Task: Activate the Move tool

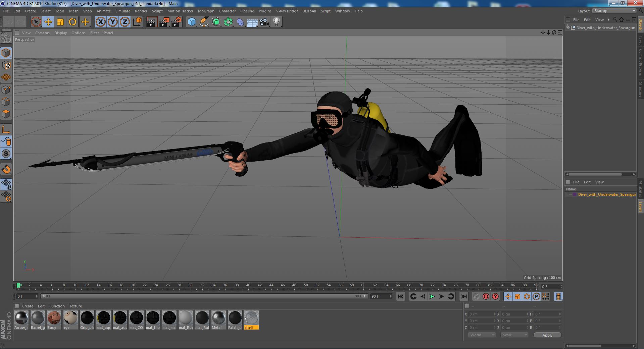Action: pyautogui.click(x=48, y=22)
